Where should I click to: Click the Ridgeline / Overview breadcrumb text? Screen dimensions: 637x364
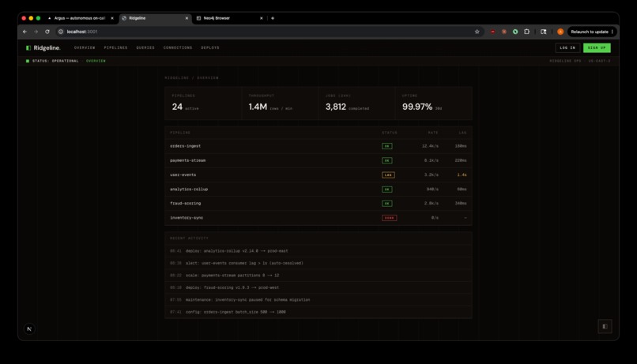point(191,77)
